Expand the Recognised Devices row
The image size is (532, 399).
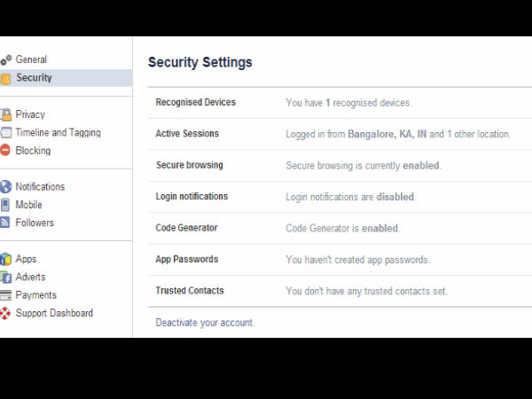click(x=195, y=103)
